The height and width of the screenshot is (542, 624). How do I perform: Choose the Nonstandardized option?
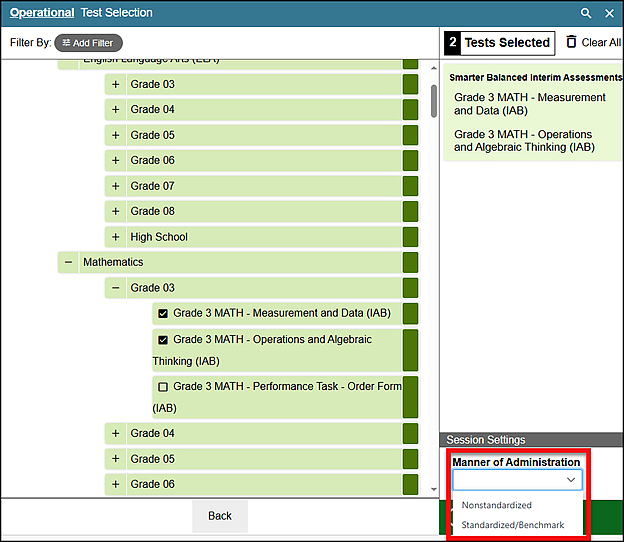click(x=496, y=505)
